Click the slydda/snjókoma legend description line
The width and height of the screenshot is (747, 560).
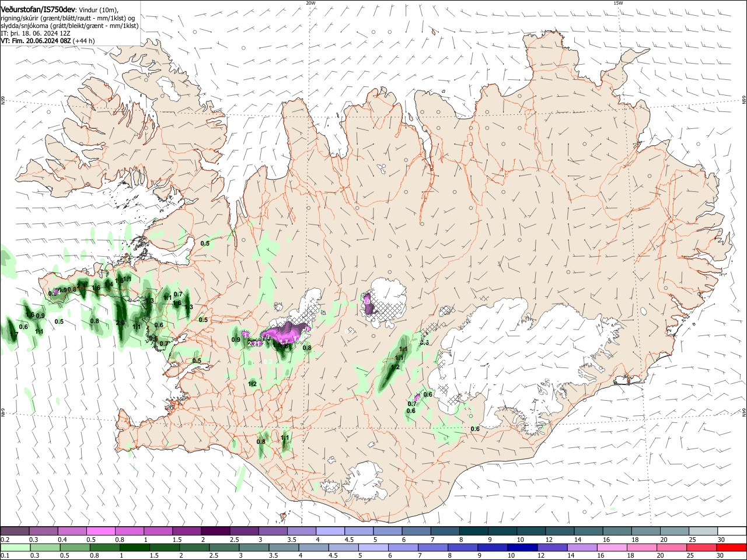pos(69,26)
